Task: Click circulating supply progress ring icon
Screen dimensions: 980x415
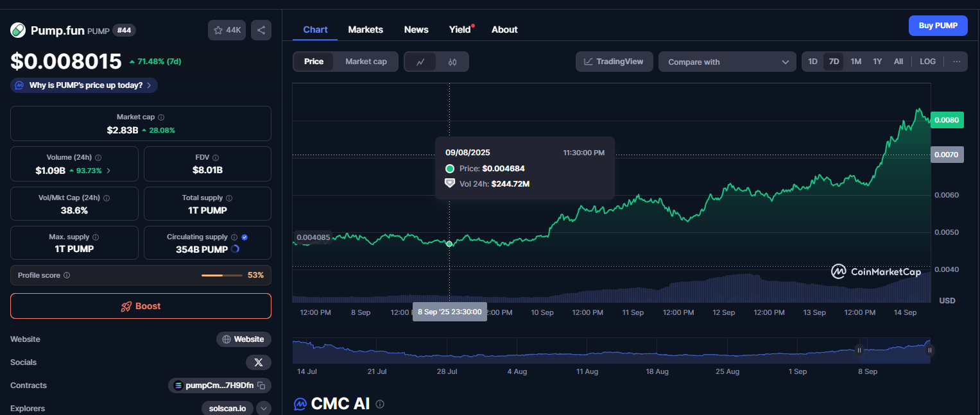Action: click(x=235, y=250)
